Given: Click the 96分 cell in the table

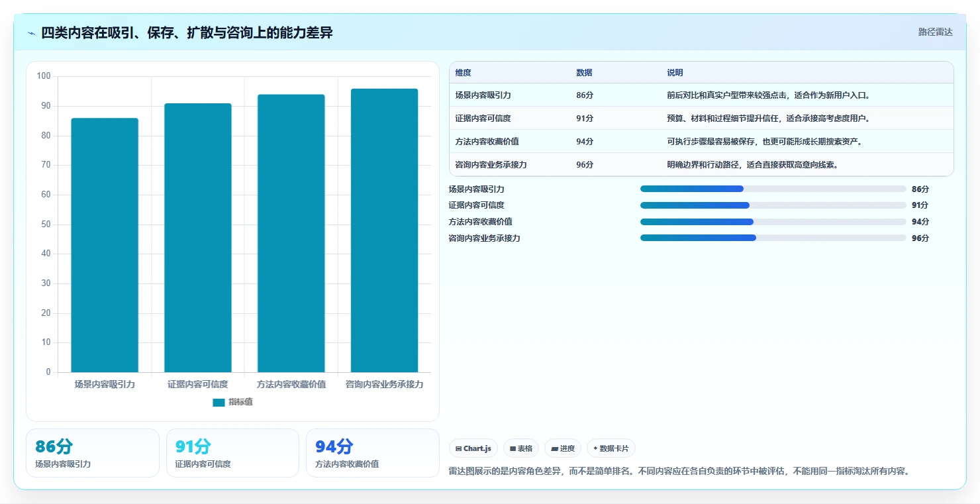Looking at the screenshot, I should [x=585, y=165].
